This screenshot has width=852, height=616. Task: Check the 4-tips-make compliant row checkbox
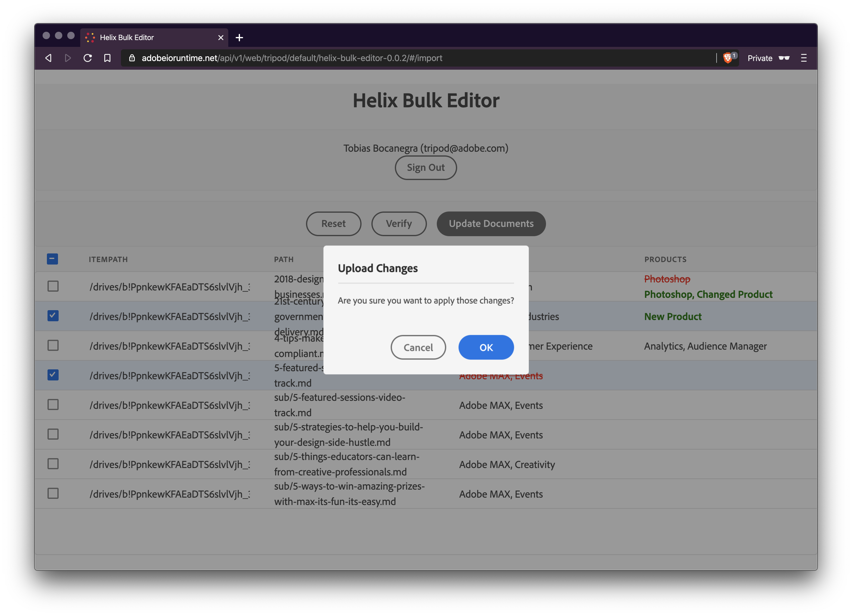point(52,346)
